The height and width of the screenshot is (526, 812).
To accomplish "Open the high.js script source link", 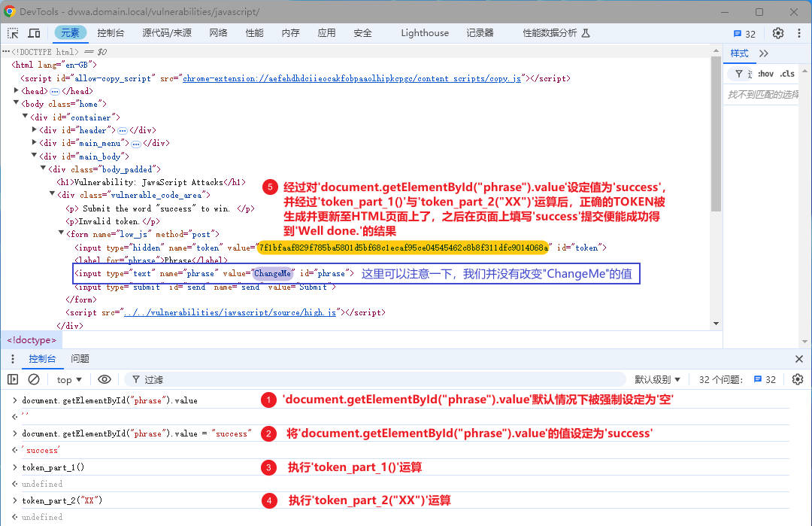I will coord(231,312).
